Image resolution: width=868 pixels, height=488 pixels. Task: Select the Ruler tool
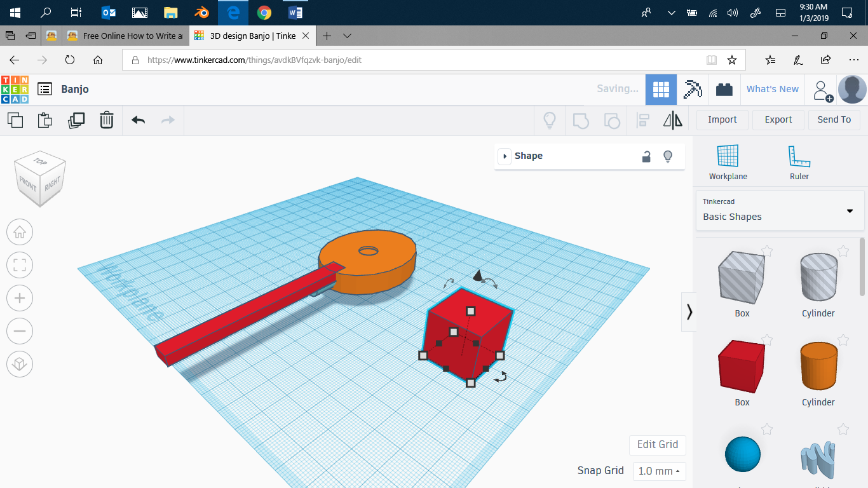(799, 163)
